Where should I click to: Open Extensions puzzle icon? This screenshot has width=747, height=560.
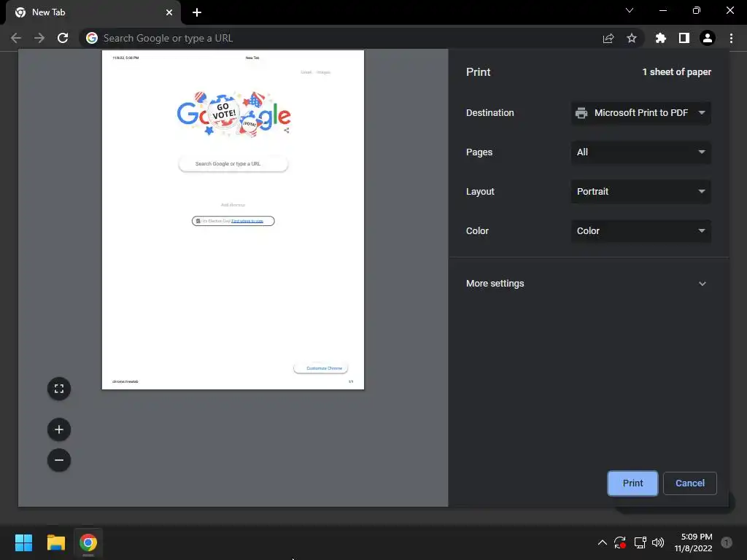[x=661, y=38]
